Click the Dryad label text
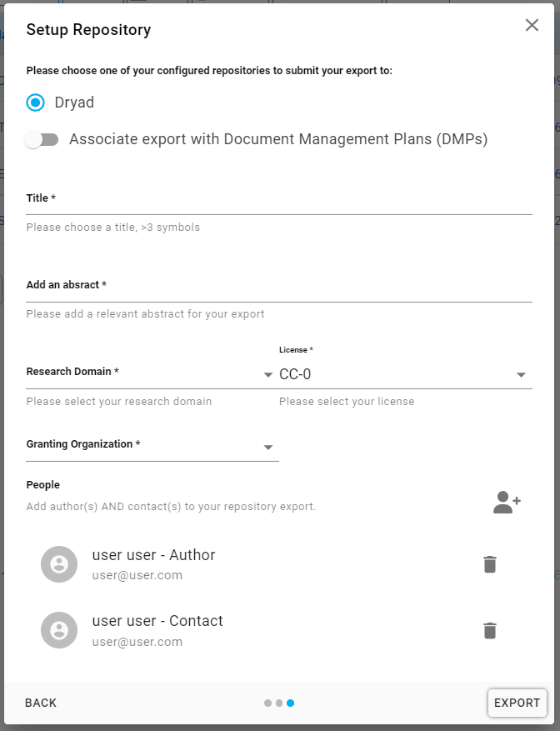Viewport: 560px width, 731px height. click(x=74, y=103)
